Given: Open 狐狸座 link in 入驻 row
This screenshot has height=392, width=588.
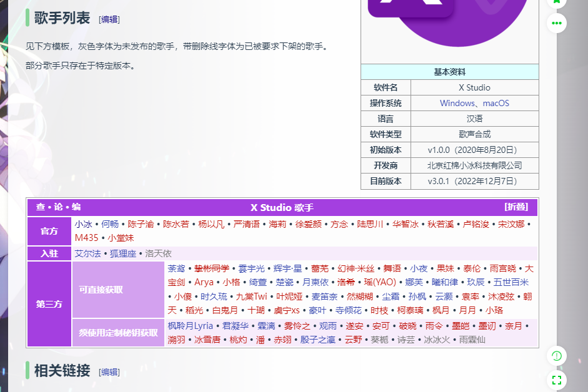Looking at the screenshot, I should click(x=123, y=253).
